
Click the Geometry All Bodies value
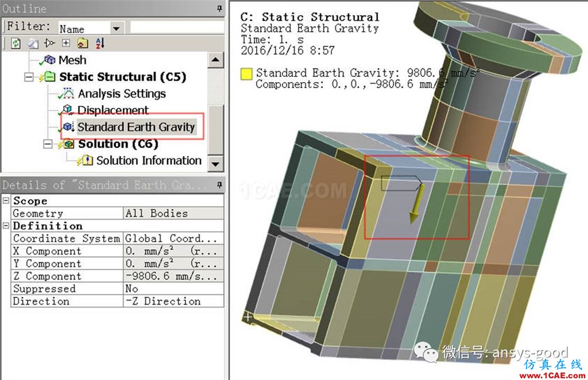(x=173, y=213)
